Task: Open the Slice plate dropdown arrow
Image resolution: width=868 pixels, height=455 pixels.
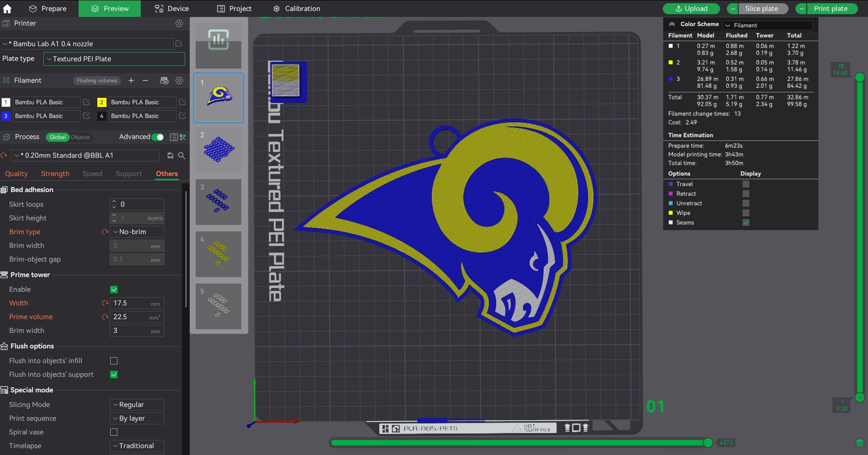Action: [x=733, y=9]
